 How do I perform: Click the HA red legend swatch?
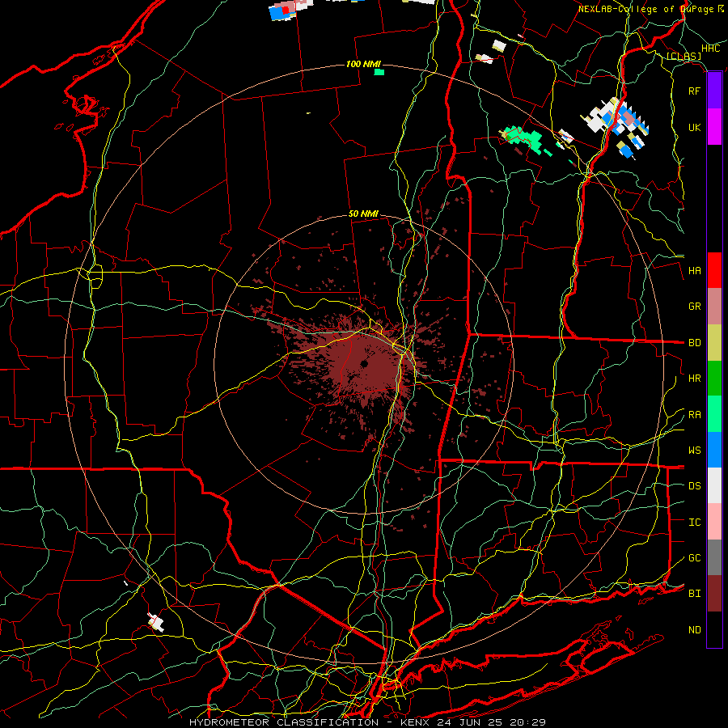(x=714, y=270)
